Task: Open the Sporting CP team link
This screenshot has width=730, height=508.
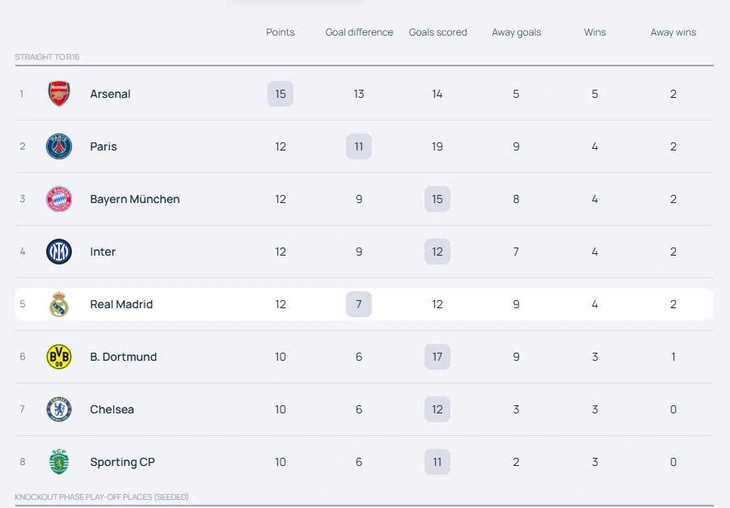Action: tap(122, 462)
